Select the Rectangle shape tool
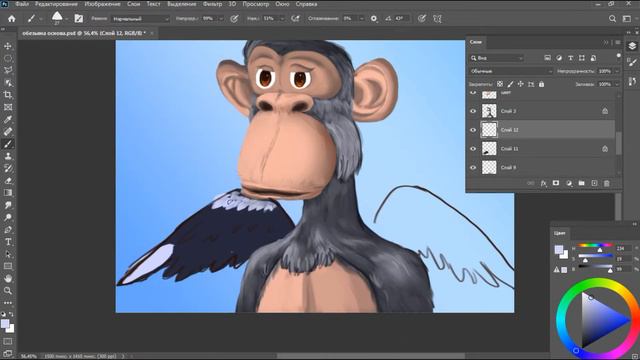Image resolution: width=640 pixels, height=360 pixels. [8, 266]
